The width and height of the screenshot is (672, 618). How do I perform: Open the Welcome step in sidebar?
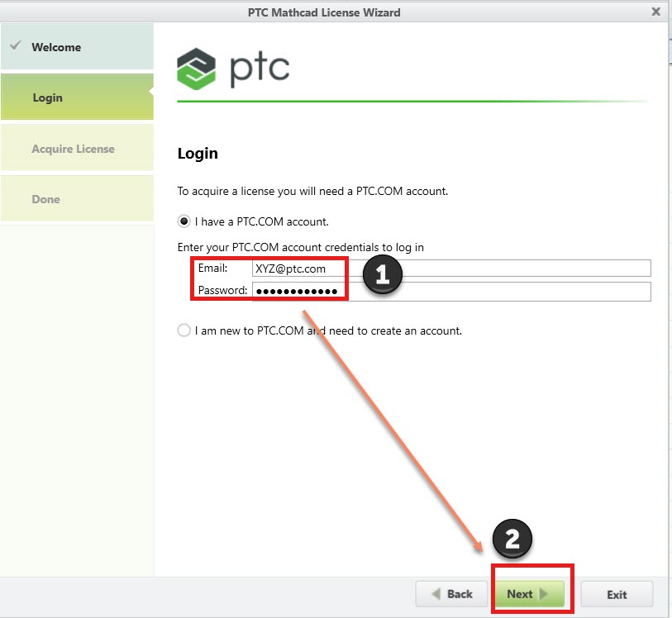(x=77, y=46)
